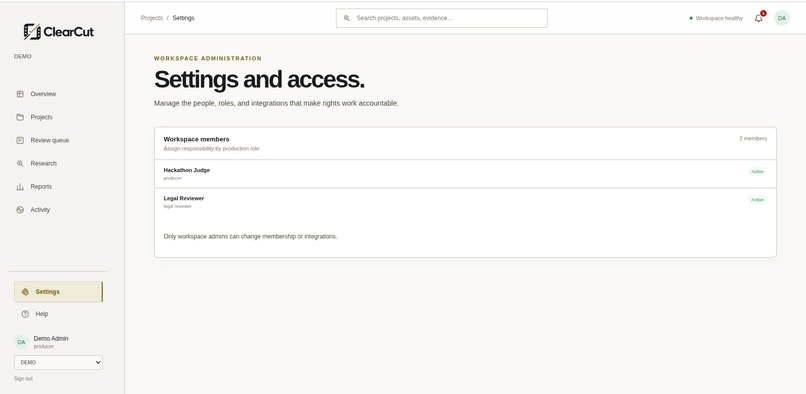Click the DA avatar beside Demo Admin
This screenshot has width=806, height=394.
click(x=21, y=342)
